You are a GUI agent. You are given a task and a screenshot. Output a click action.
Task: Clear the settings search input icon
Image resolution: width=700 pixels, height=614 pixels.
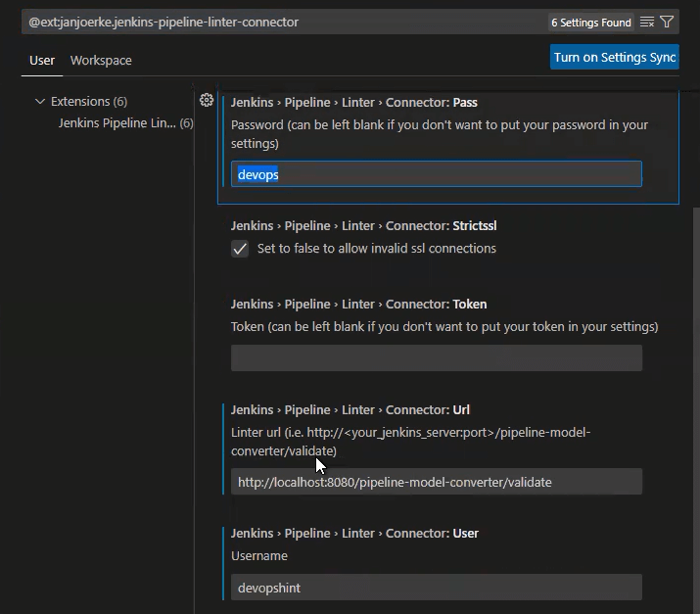(647, 22)
